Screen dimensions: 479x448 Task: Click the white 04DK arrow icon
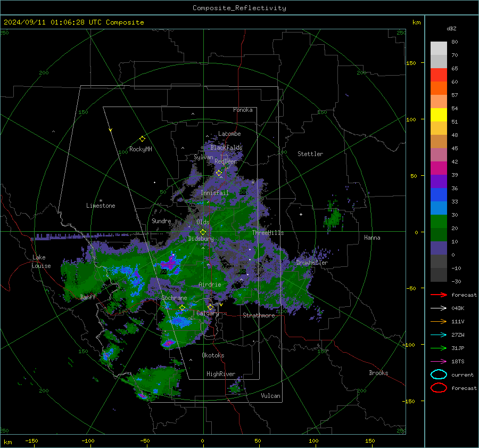point(439,308)
